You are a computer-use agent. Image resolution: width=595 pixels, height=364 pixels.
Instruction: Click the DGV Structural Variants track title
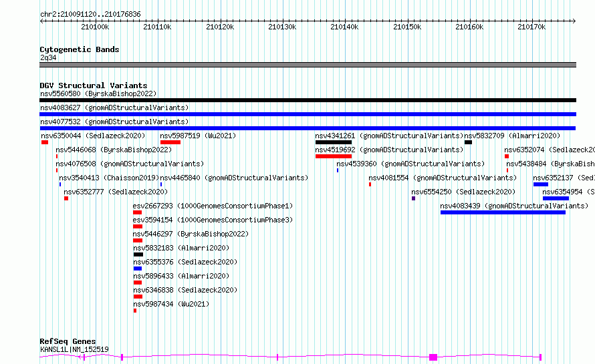tap(94, 85)
